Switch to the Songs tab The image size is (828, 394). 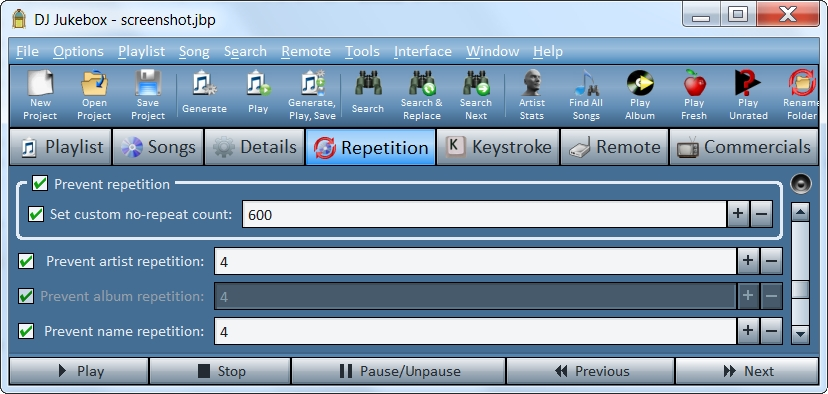point(158,147)
